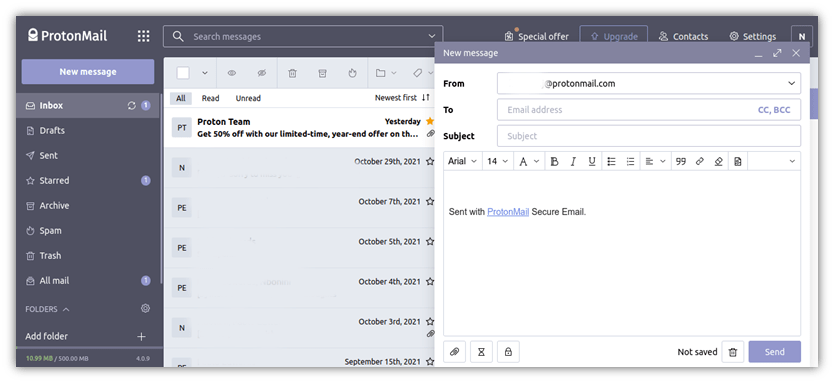Discard the draft with the trash icon
Viewport: 834px width, 383px height.
pyautogui.click(x=733, y=352)
